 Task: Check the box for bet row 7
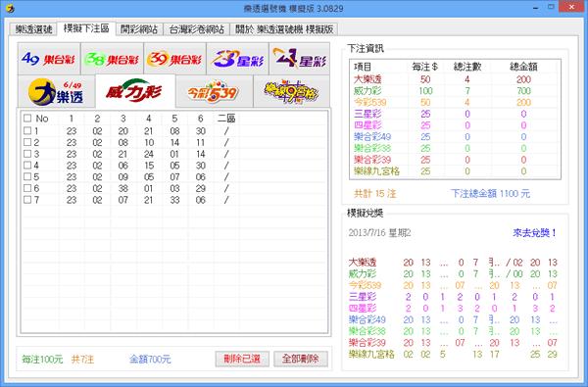coord(27,200)
